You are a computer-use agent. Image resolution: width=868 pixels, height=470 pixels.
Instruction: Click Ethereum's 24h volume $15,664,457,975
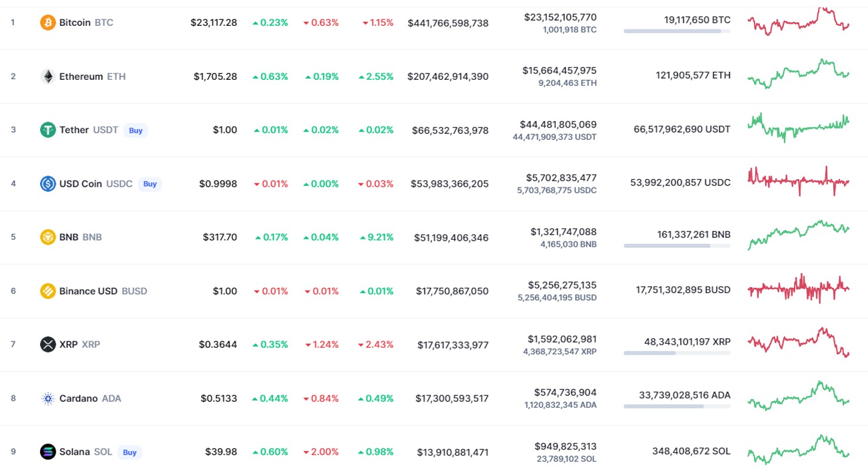559,70
